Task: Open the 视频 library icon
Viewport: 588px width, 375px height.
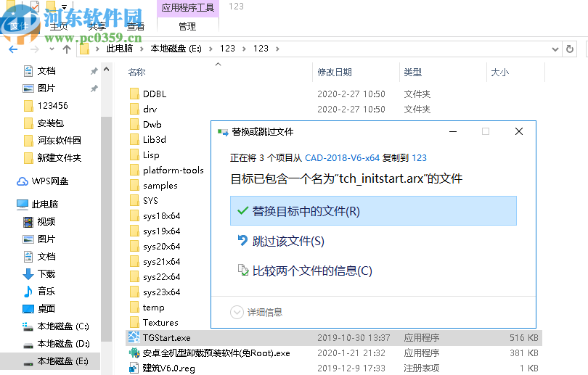Action: 28,222
